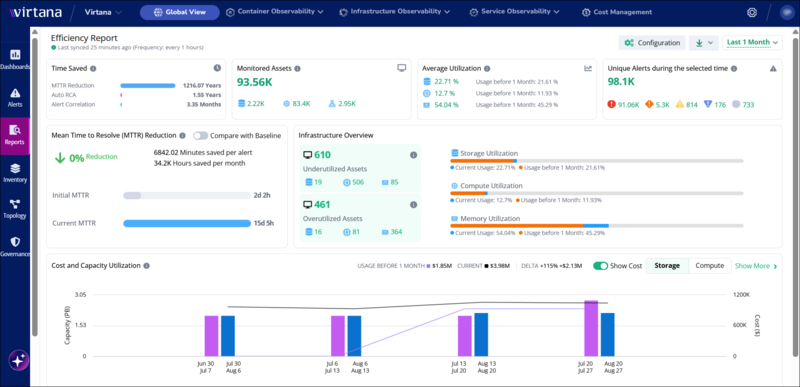
Task: Click the 610 Underutilized Assets value
Action: point(323,155)
